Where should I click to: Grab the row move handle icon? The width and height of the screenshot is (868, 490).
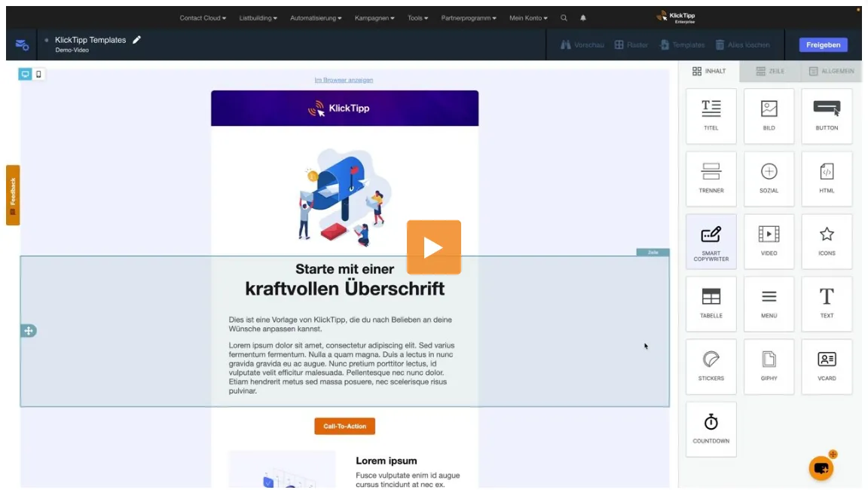click(x=28, y=330)
